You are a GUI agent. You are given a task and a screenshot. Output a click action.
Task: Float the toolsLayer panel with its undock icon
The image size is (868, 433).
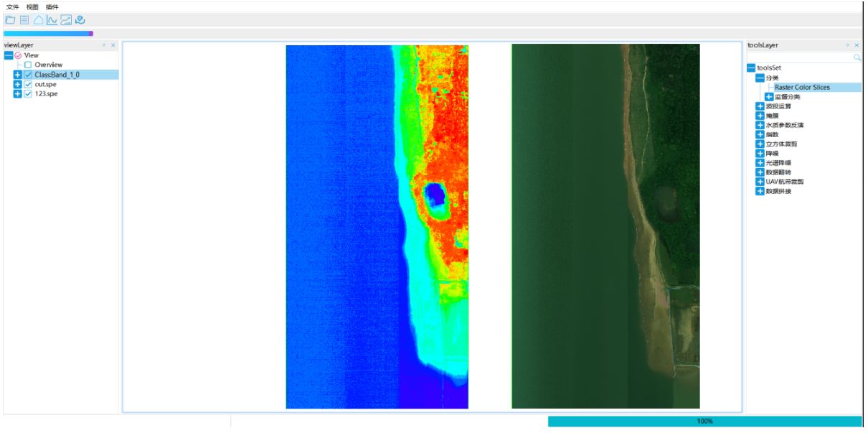coord(847,45)
